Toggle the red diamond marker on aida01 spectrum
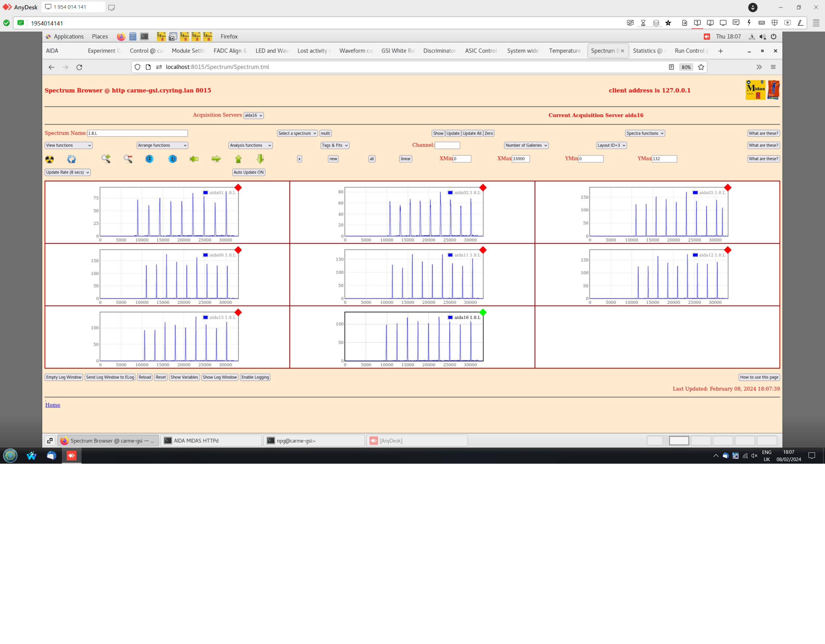 238,188
